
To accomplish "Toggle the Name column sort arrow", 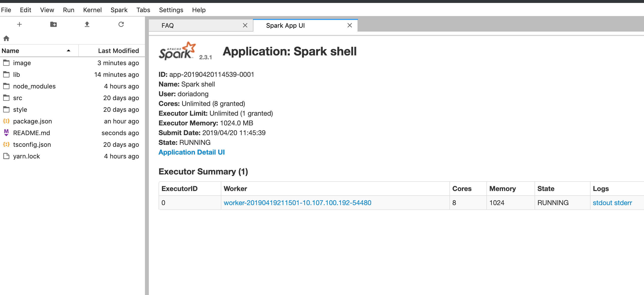I will point(68,51).
